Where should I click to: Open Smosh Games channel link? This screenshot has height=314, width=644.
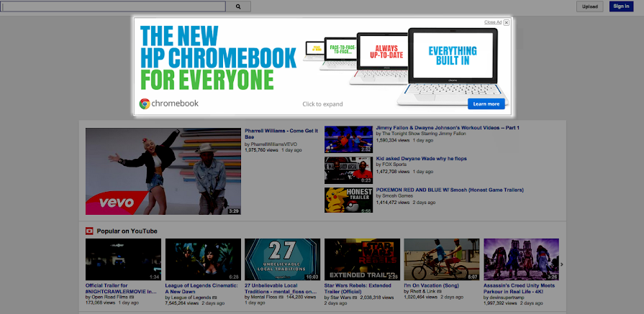pyautogui.click(x=399, y=196)
